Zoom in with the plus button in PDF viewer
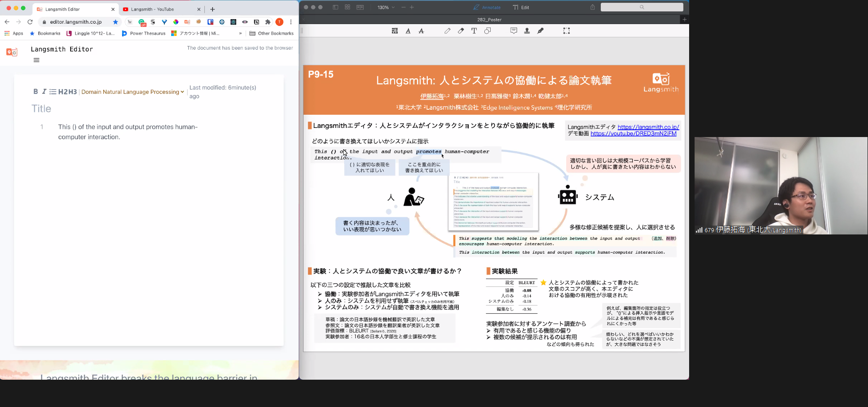This screenshot has width=868, height=407. pos(412,7)
